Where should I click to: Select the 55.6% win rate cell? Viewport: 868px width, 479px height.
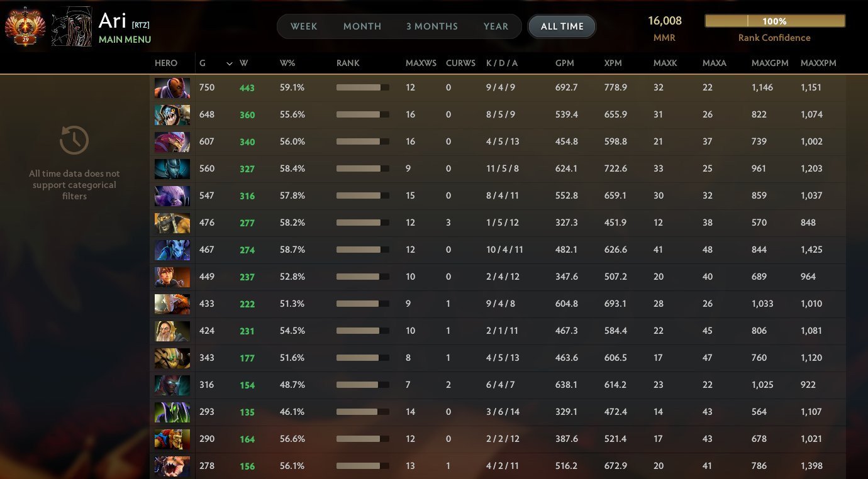[292, 114]
